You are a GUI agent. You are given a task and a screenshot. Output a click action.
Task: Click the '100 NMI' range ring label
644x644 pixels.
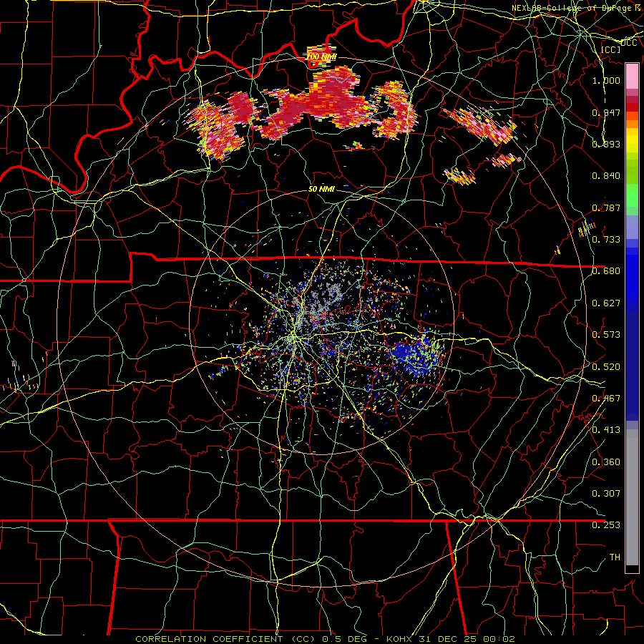pos(322,57)
